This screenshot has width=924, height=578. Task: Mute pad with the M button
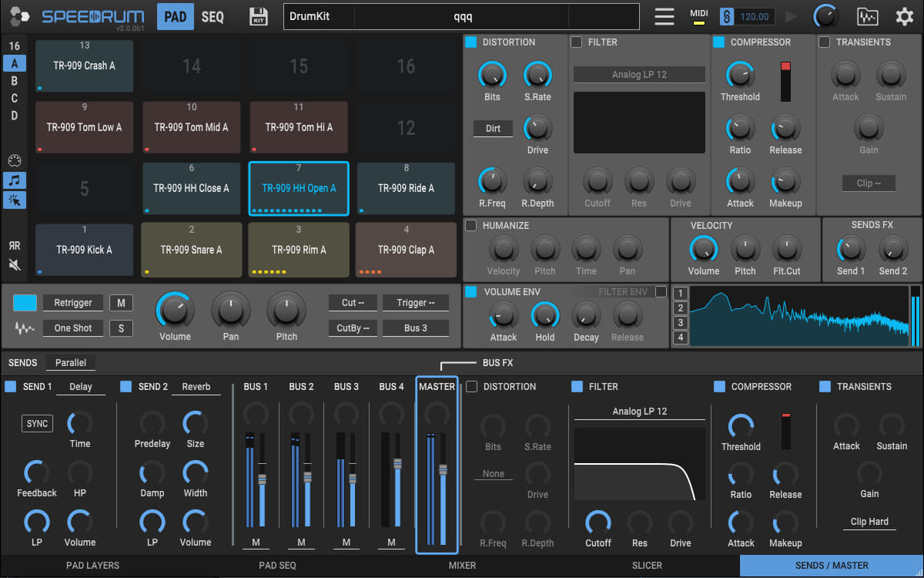tap(121, 303)
